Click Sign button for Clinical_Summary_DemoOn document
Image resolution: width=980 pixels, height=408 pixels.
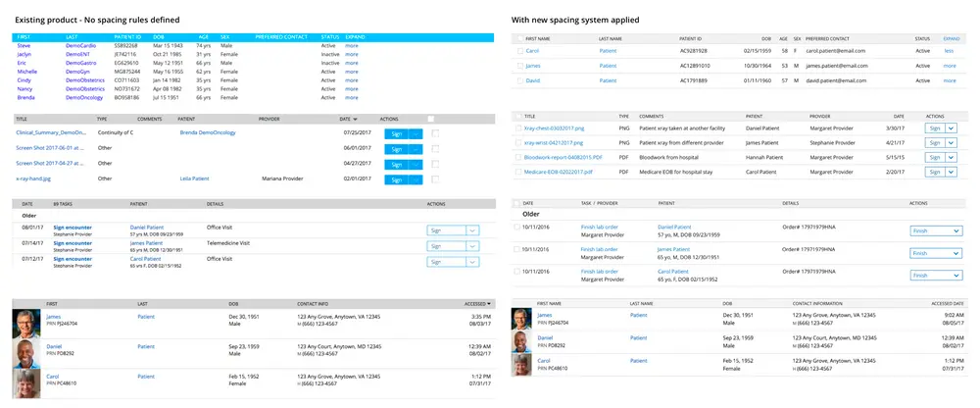tap(396, 132)
